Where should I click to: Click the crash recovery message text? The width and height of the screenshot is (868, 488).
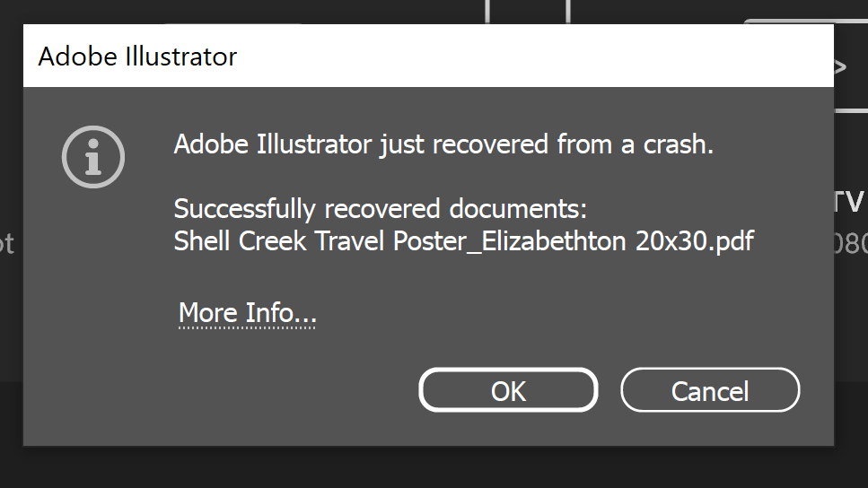coord(443,144)
